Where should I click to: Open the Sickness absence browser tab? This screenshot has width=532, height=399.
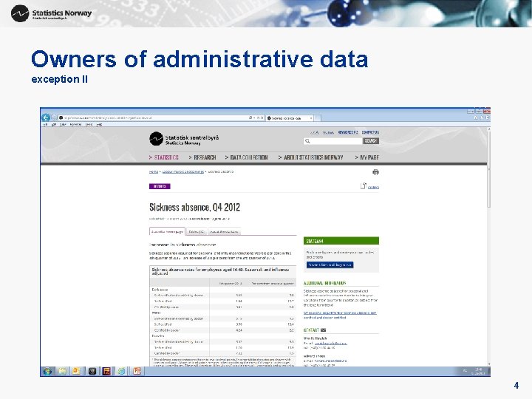point(290,118)
